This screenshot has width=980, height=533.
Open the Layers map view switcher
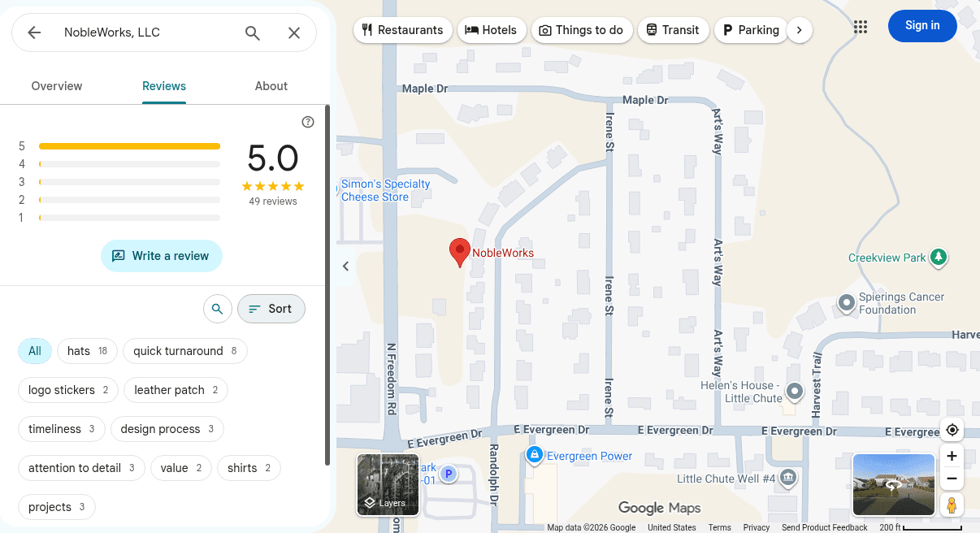pyautogui.click(x=388, y=484)
